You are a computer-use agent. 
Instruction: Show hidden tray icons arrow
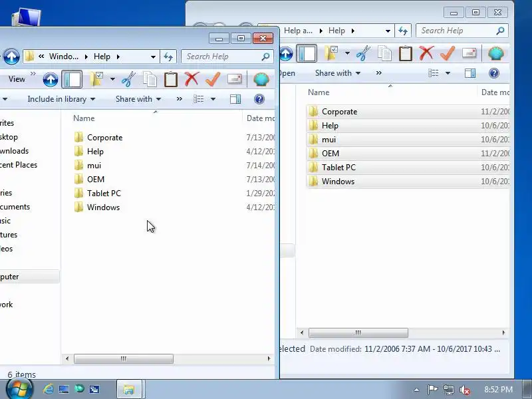pyautogui.click(x=417, y=390)
